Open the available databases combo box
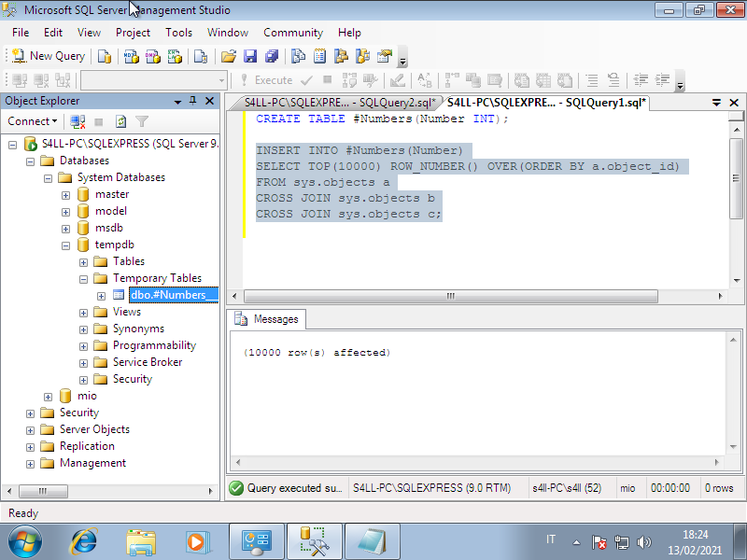Image resolution: width=747 pixels, height=560 pixels. (153, 80)
